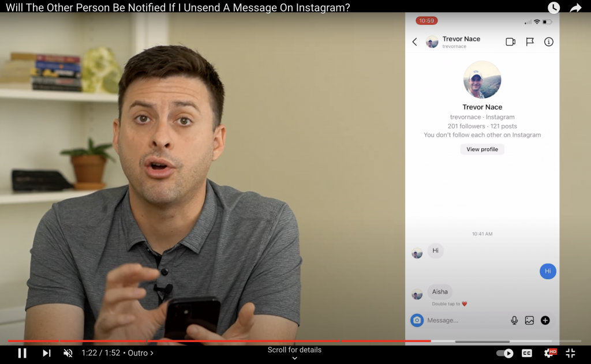Image resolution: width=591 pixels, height=364 pixels.
Task: Open the conversation info icon
Action: [x=549, y=42]
